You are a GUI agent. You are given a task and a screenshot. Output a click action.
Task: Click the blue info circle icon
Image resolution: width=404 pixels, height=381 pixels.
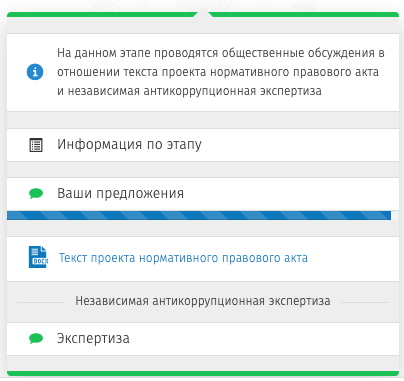[35, 72]
